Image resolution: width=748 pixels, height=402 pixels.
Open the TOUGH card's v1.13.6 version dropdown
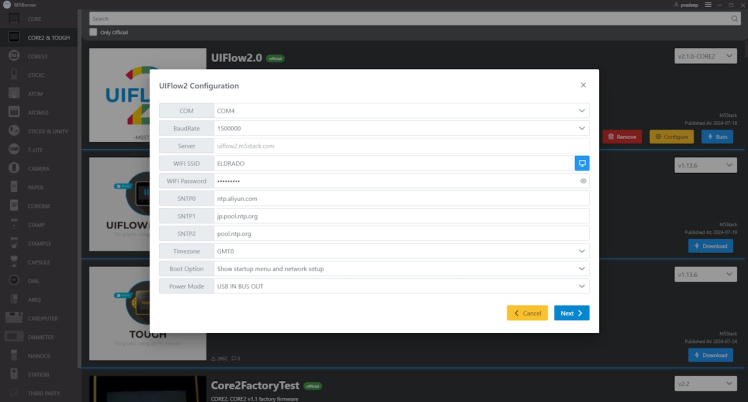[x=705, y=274]
